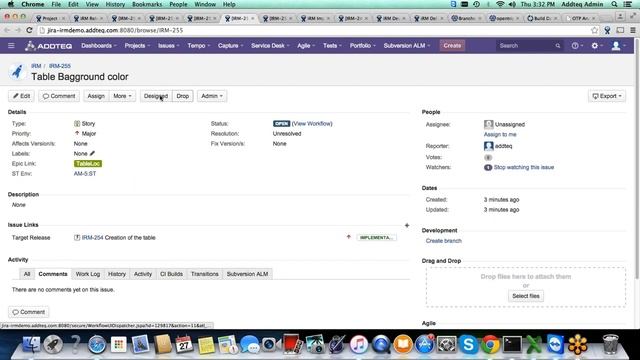This screenshot has height=360, width=640.
Task: Click the page vertical scrollbar
Action: tap(637, 159)
